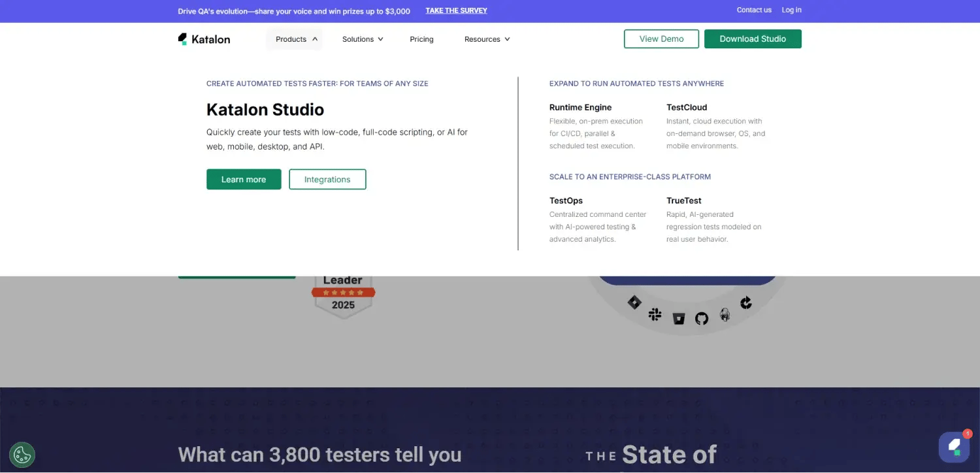980x473 pixels.
Task: Click the Jenkins integration icon
Action: pos(725,315)
